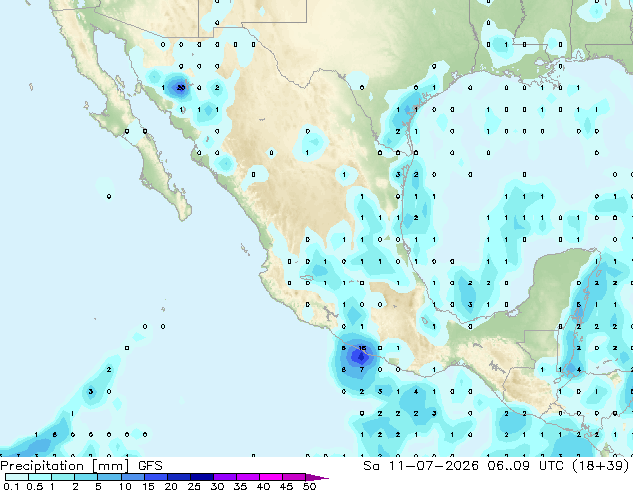This screenshot has height=490, width=634.
Task: Click the '40' legend scale label
Action: pos(263,486)
